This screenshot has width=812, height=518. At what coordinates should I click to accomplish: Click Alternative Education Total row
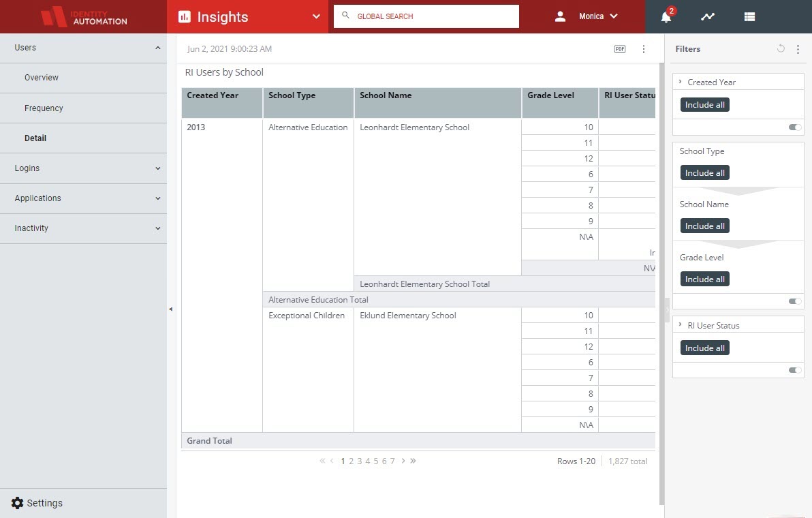459,299
